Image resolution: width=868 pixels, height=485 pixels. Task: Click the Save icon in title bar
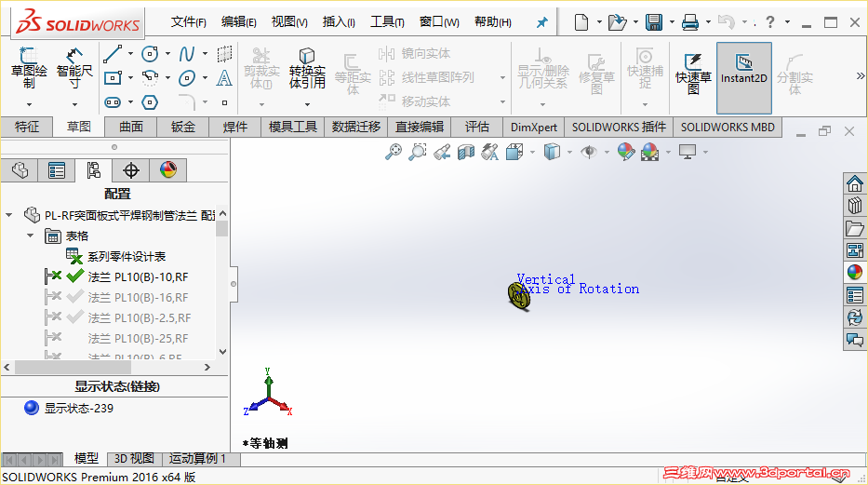(654, 22)
